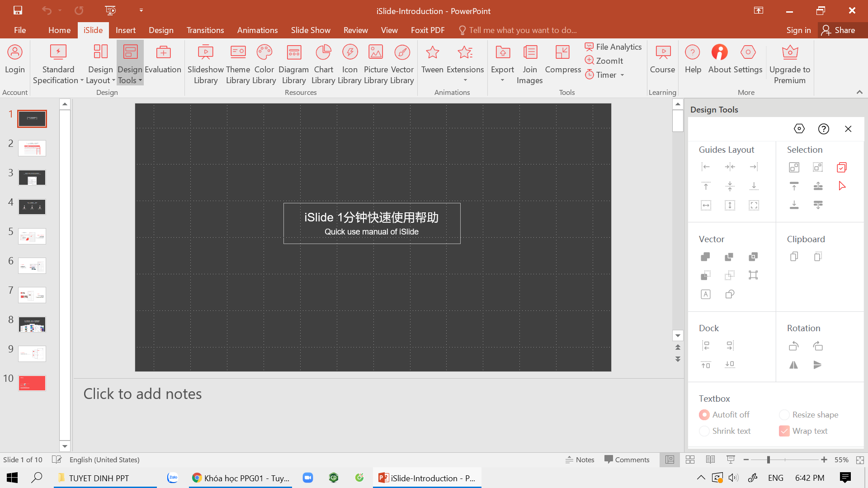Image resolution: width=868 pixels, height=488 pixels.
Task: Open the Chart Library
Action: (x=323, y=64)
